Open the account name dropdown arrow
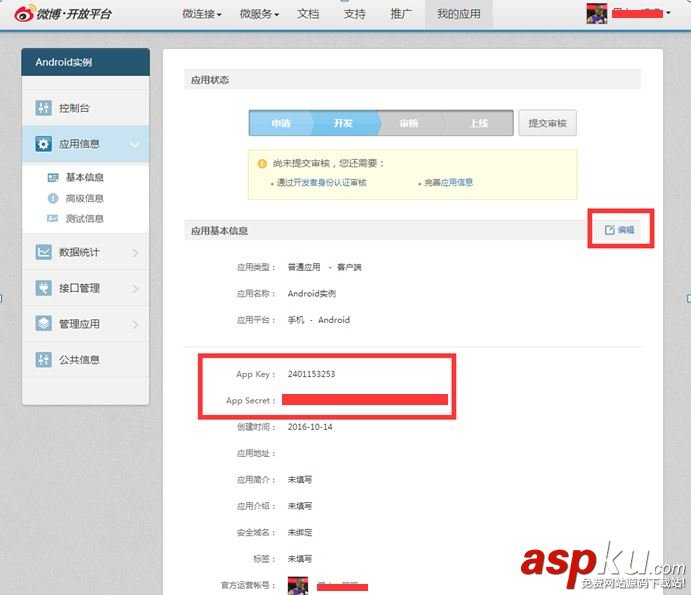Image resolution: width=691 pixels, height=595 pixels. coord(669,13)
